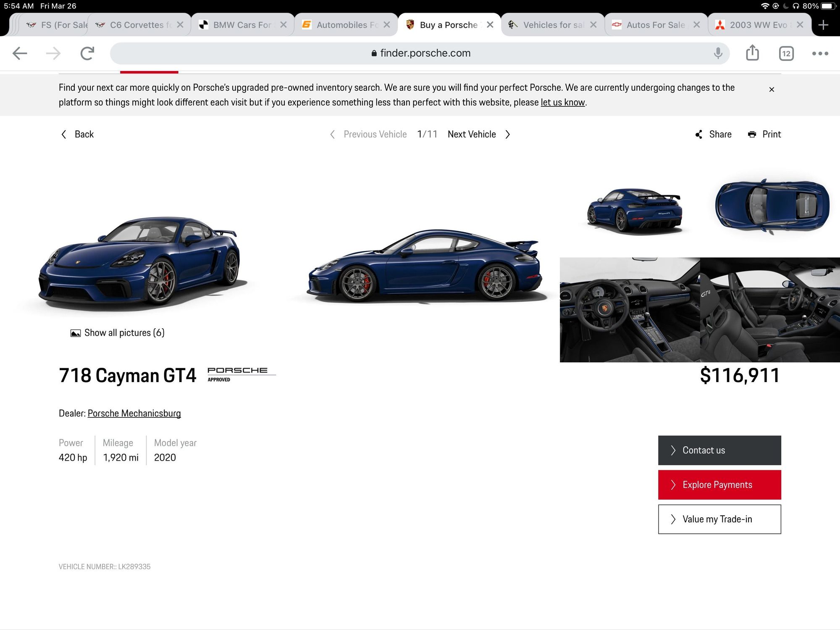
Task: Open the Porsche Mechanicsburg dealer link
Action: click(x=134, y=413)
